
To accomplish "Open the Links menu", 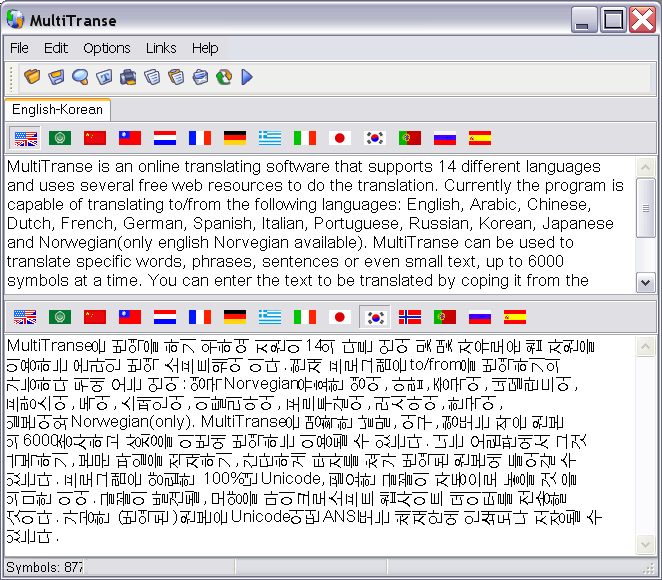I will coord(161,48).
